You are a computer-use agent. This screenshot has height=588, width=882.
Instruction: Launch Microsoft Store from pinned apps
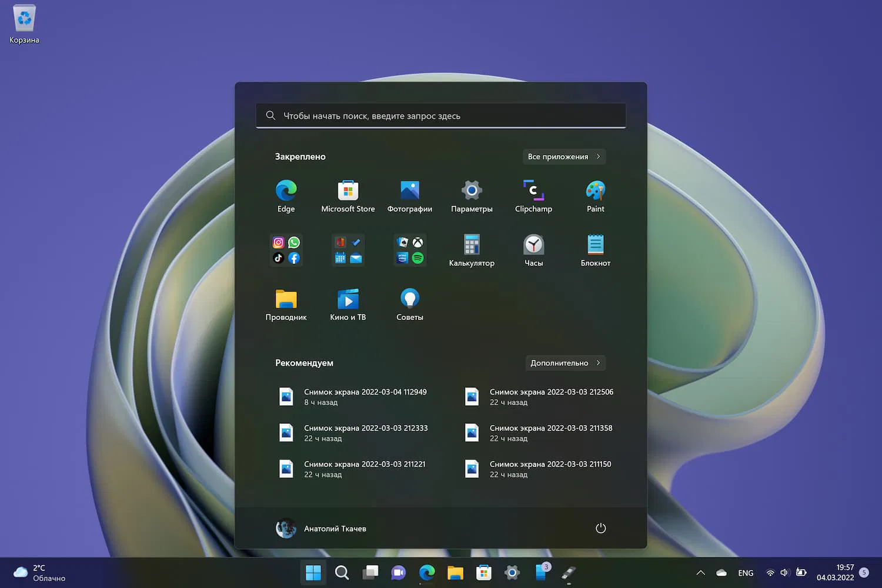coord(348,196)
